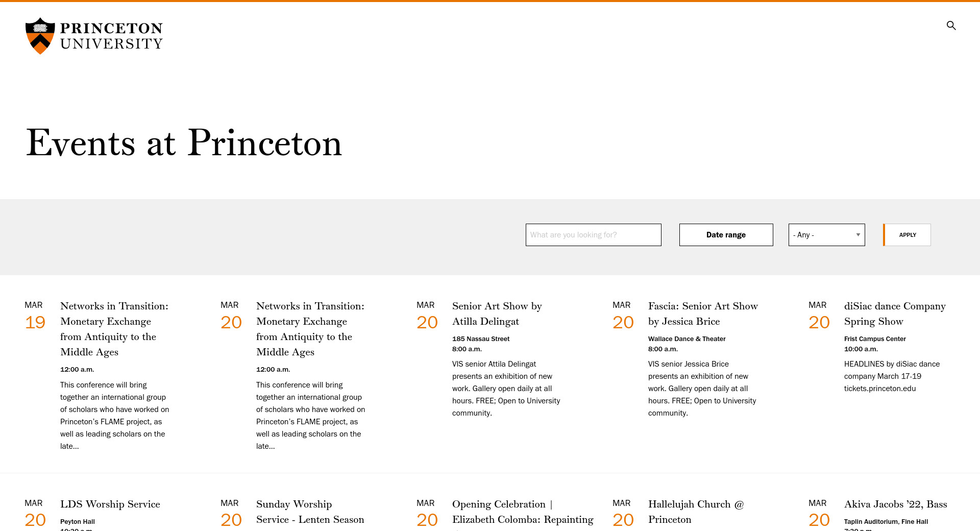Open the Date range picker

pyautogui.click(x=726, y=235)
